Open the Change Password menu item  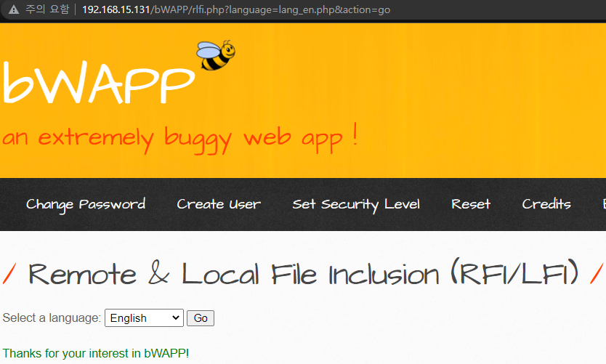coord(86,204)
